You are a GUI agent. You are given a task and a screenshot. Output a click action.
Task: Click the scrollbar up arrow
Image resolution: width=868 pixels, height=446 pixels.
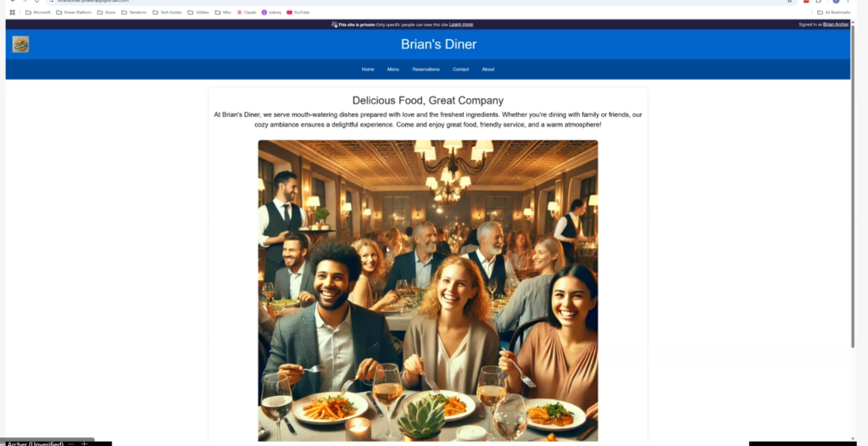click(853, 21)
